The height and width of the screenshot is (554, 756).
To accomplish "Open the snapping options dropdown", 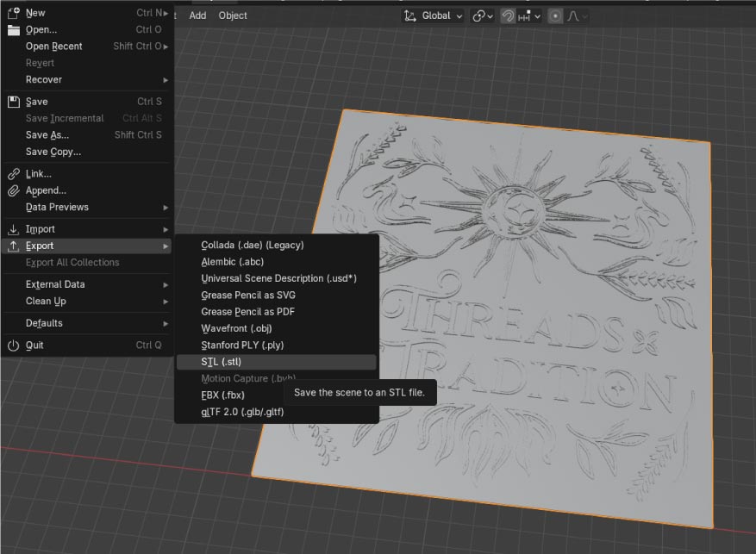I will click(529, 16).
